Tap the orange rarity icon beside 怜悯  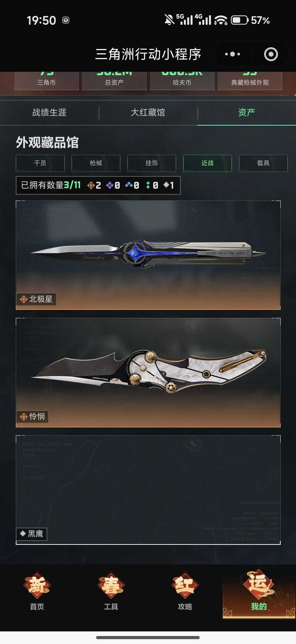tap(24, 417)
